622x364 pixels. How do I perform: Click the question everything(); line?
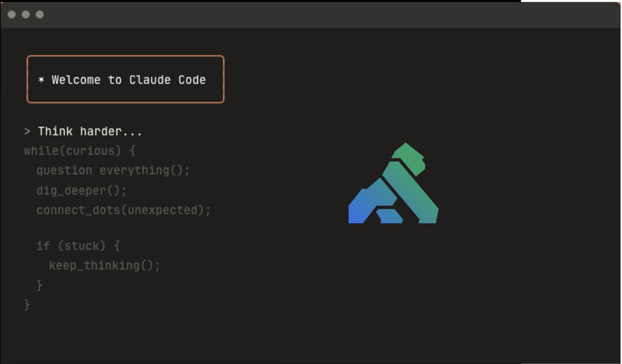point(113,171)
